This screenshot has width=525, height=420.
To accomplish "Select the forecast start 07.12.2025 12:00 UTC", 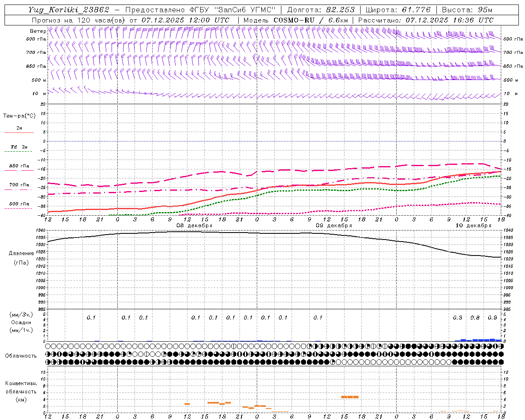I will point(185,20).
